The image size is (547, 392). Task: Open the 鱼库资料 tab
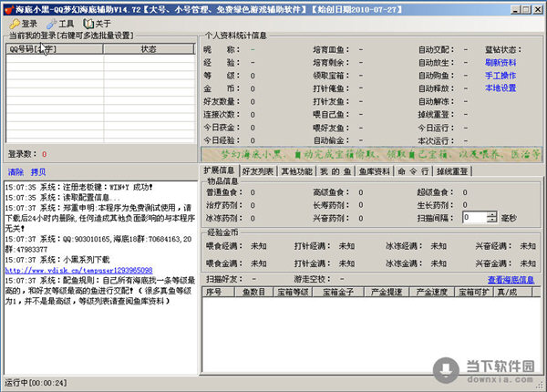371,170
